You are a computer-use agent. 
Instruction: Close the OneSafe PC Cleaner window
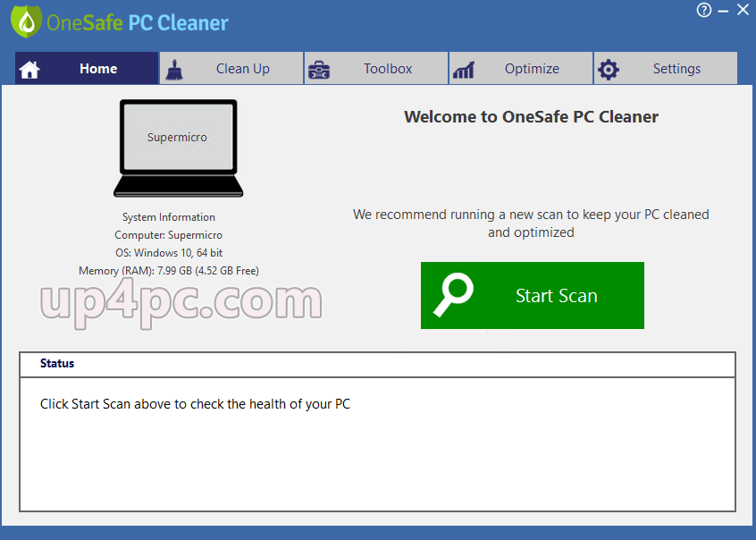pyautogui.click(x=743, y=10)
